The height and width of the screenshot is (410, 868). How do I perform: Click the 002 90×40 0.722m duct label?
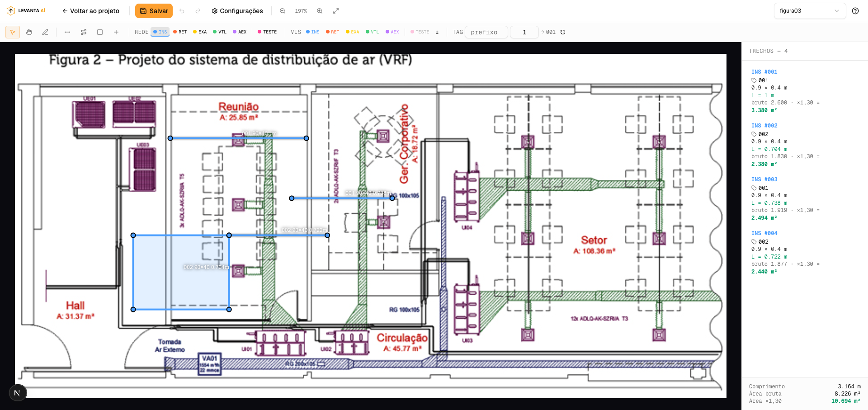304,230
